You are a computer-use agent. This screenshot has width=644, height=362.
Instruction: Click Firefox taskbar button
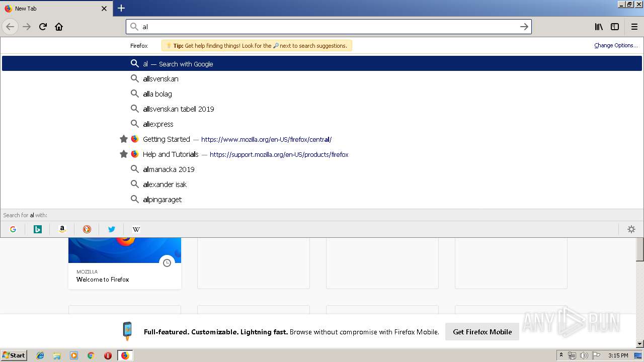pos(125,355)
